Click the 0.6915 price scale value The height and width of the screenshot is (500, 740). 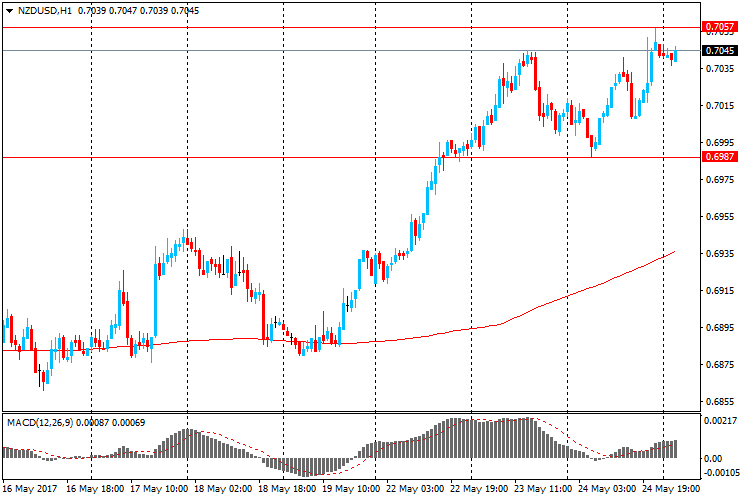point(720,291)
